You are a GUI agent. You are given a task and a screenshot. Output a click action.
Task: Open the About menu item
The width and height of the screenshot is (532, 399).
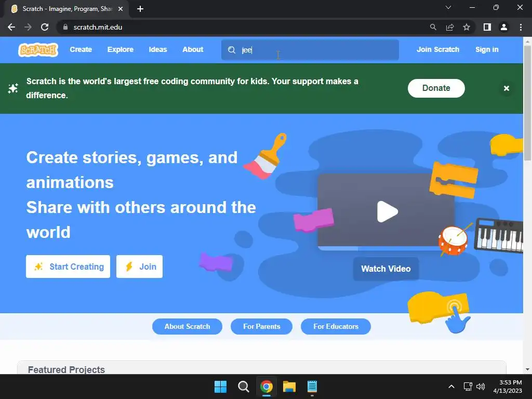pos(193,49)
